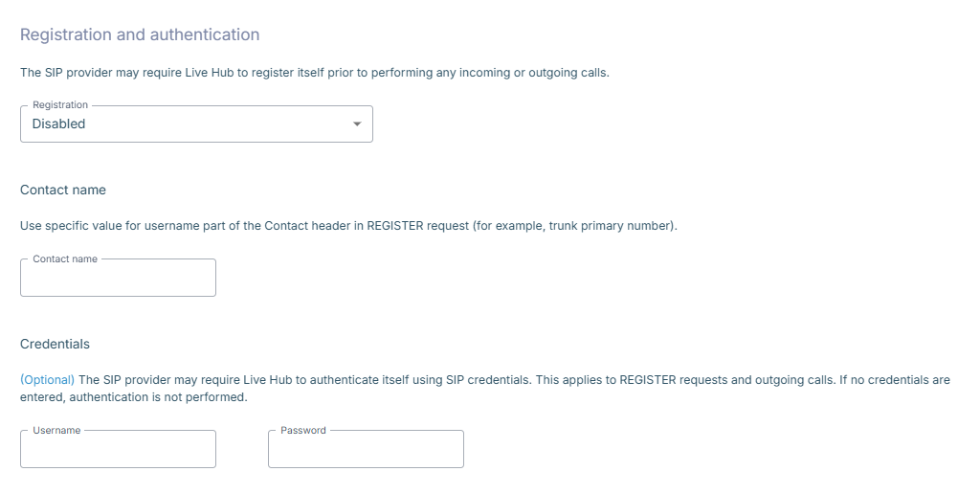Click the Password floating label
Viewport: 980px width, 494px height.
(x=303, y=430)
